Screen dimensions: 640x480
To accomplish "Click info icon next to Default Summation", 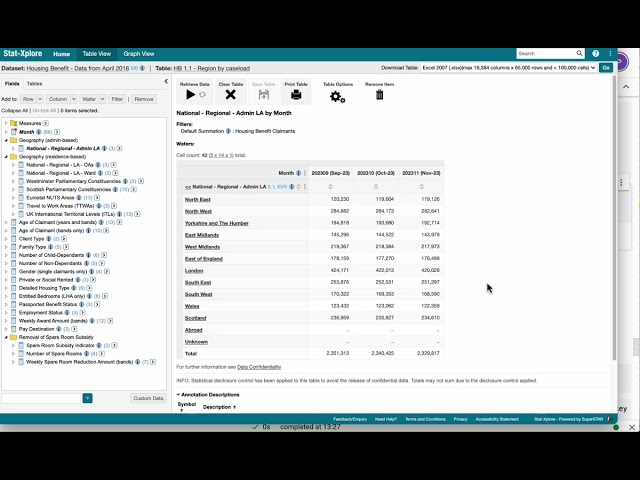I will click(228, 131).
